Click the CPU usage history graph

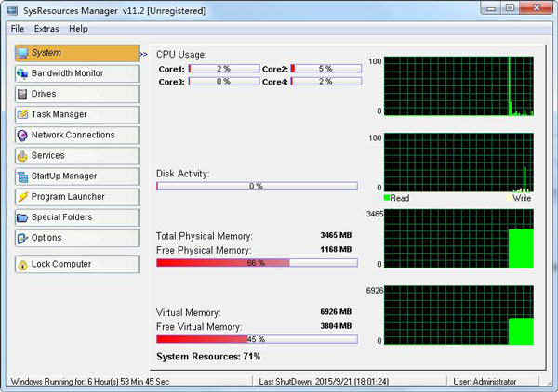[458, 86]
